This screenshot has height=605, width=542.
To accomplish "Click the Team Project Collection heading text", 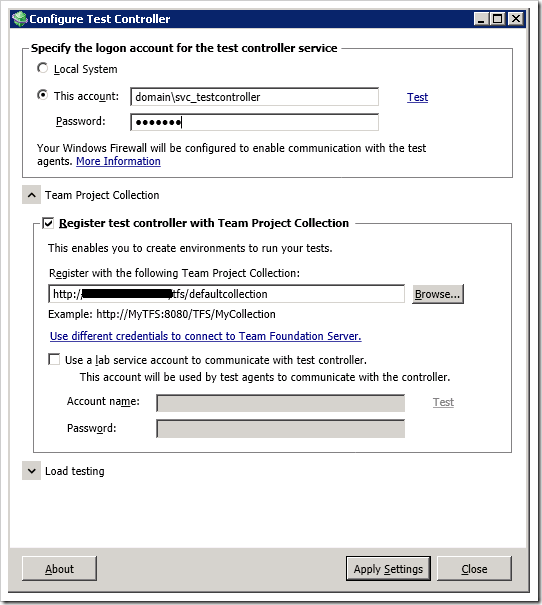I will tap(102, 195).
